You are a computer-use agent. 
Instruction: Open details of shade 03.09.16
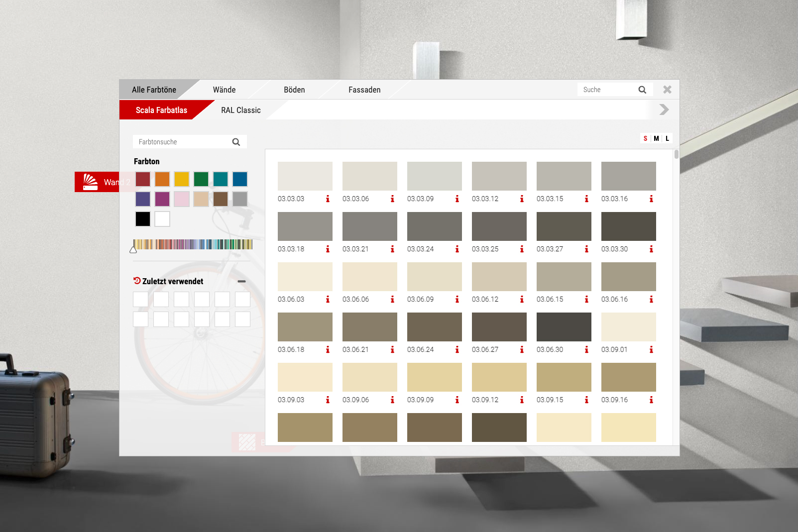coord(651,400)
